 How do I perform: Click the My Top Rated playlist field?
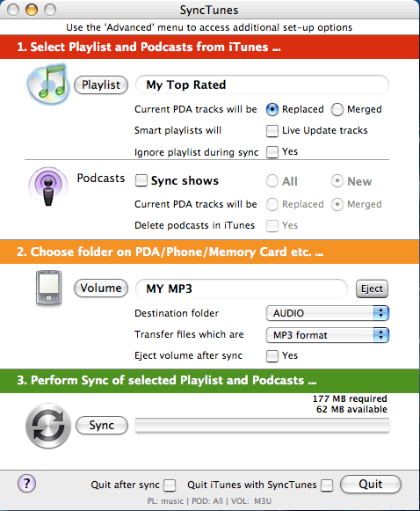[262, 85]
